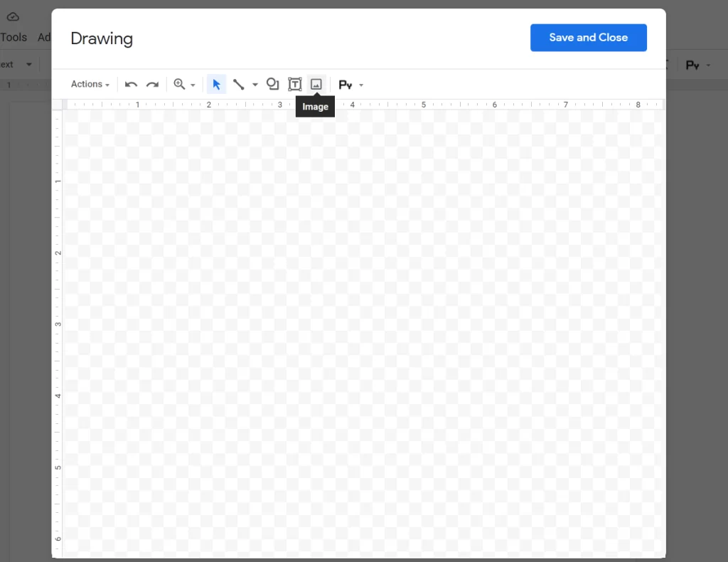
Task: Insert a picture with the Image tool
Action: (x=316, y=84)
